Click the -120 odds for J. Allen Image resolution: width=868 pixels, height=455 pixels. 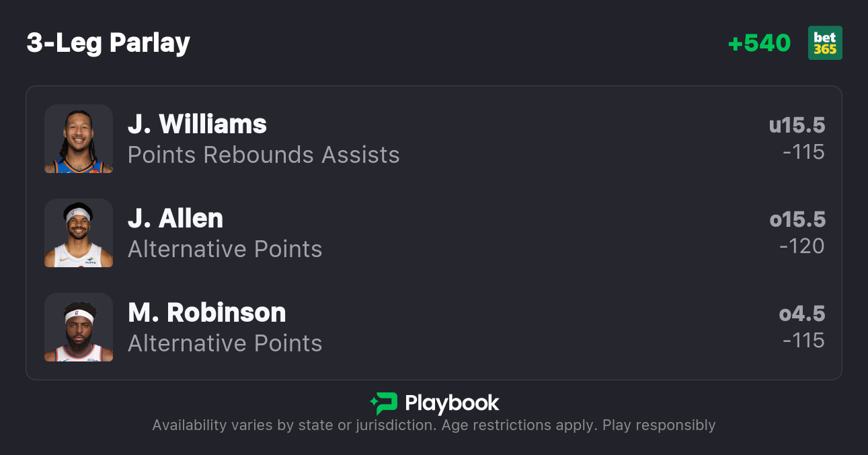point(801,246)
